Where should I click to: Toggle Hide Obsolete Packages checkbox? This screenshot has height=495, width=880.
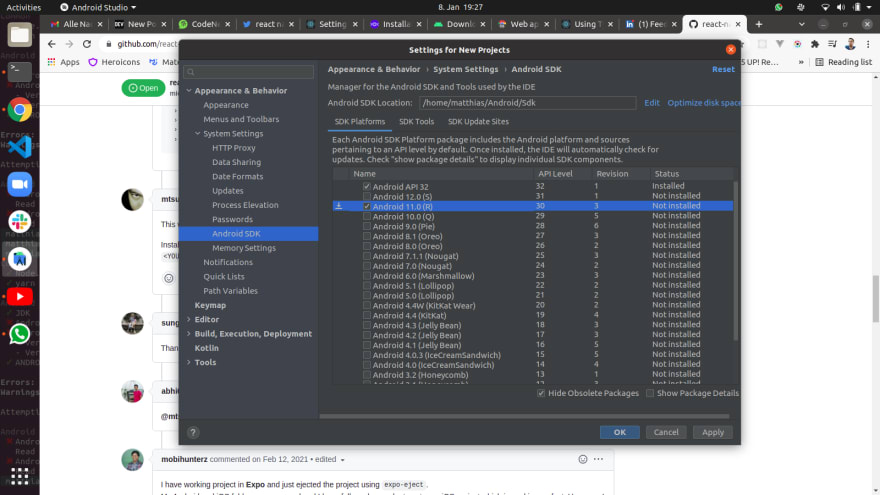click(541, 393)
